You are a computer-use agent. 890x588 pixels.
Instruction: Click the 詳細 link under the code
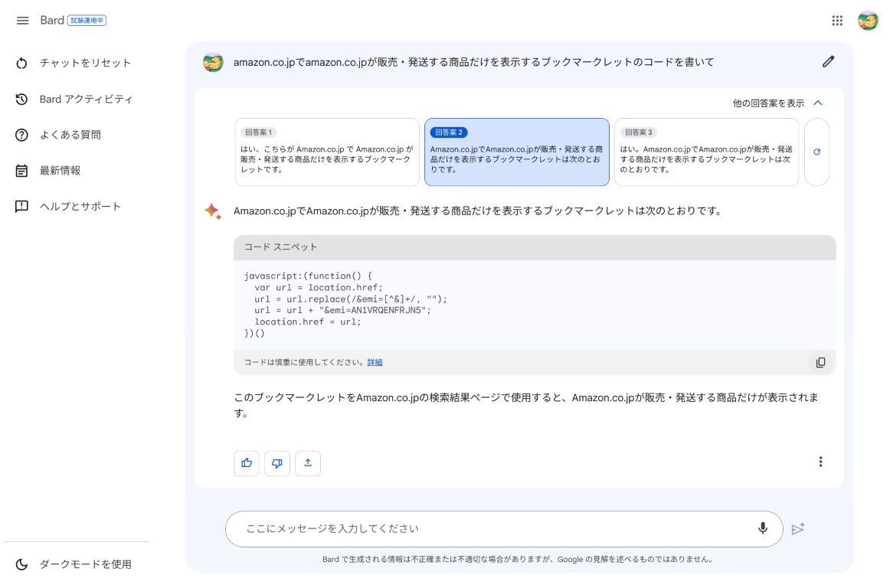pyautogui.click(x=375, y=363)
